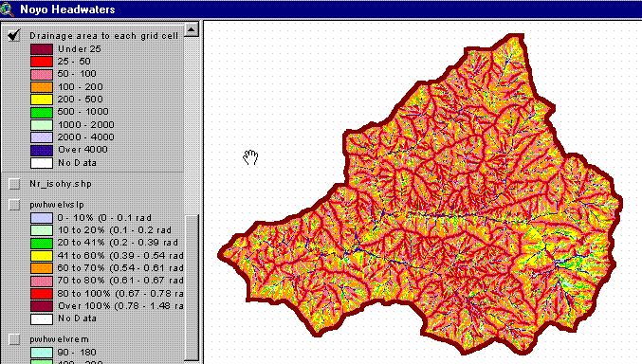Click the Noyo Headwaters title bar
Screen dimensions: 642x364
point(321,9)
